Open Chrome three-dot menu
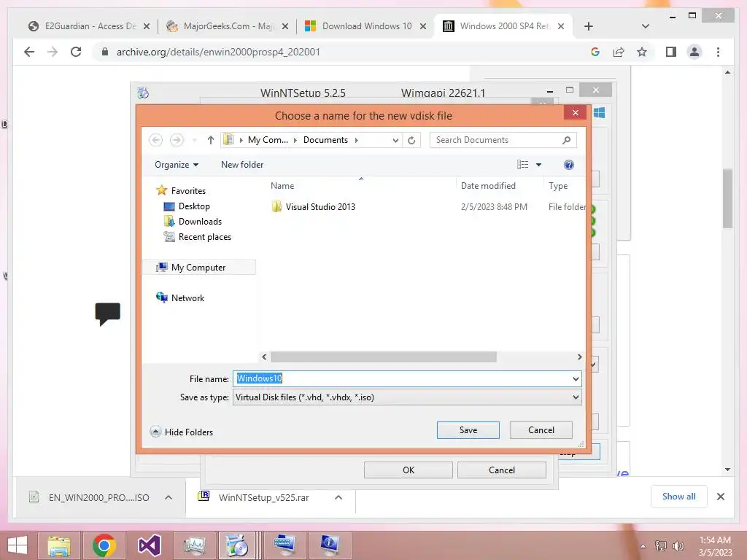The width and height of the screenshot is (747, 560). 718,52
